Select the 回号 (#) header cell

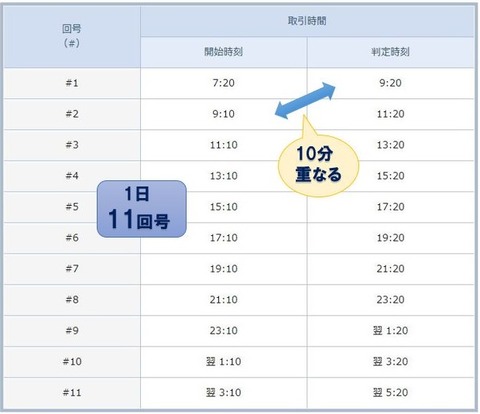(x=72, y=37)
